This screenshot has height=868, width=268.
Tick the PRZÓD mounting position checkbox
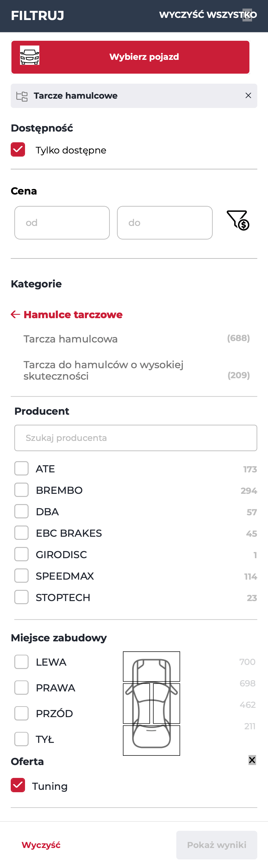21,713
